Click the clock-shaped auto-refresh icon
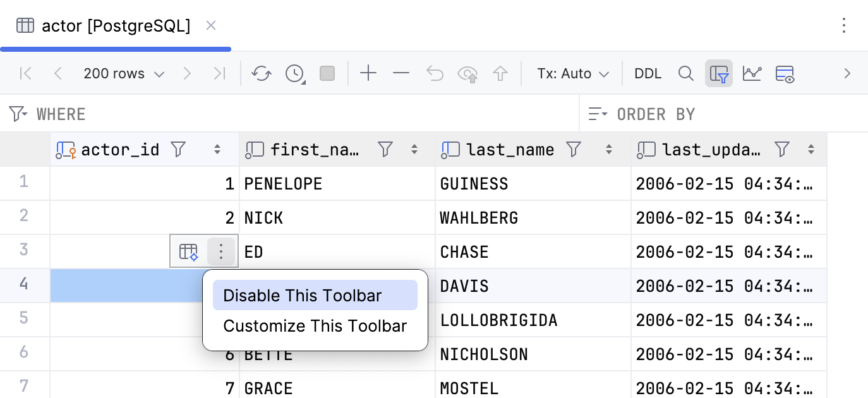This screenshot has width=868, height=398. (x=294, y=73)
